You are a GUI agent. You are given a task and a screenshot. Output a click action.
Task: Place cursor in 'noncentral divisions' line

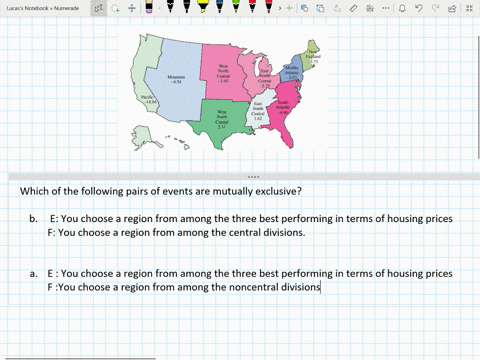[x=184, y=287]
